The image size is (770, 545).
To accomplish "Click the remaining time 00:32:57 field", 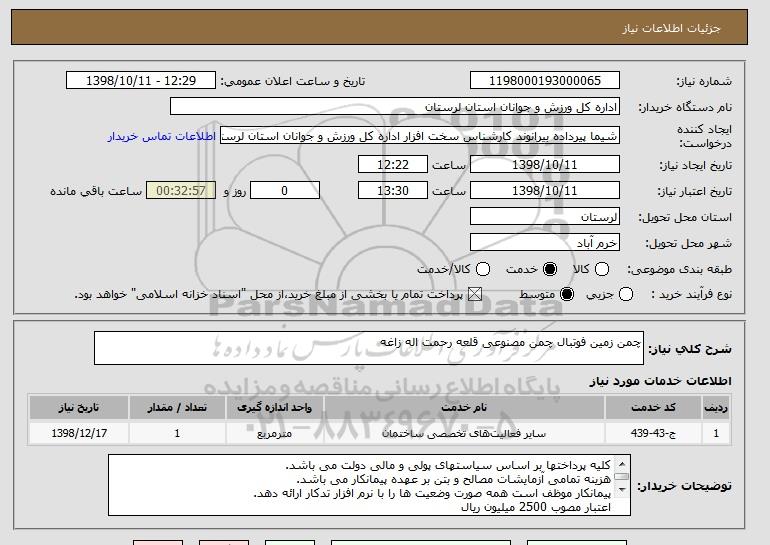I will click(181, 191).
